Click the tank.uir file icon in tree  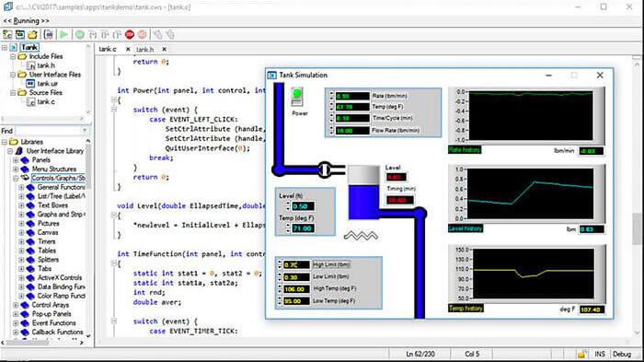30,84
